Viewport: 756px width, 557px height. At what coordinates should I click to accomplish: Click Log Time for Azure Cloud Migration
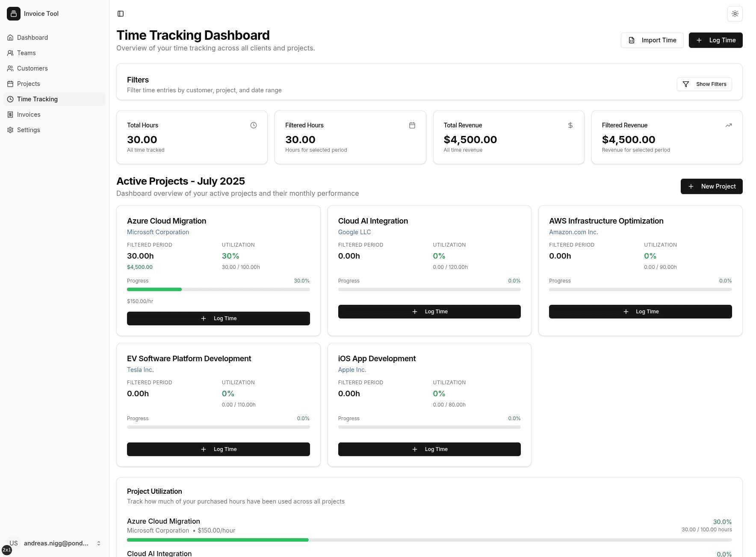coord(218,318)
